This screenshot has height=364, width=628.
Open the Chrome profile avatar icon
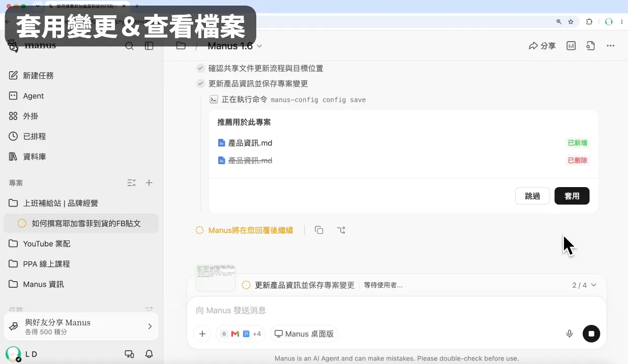[x=609, y=22]
